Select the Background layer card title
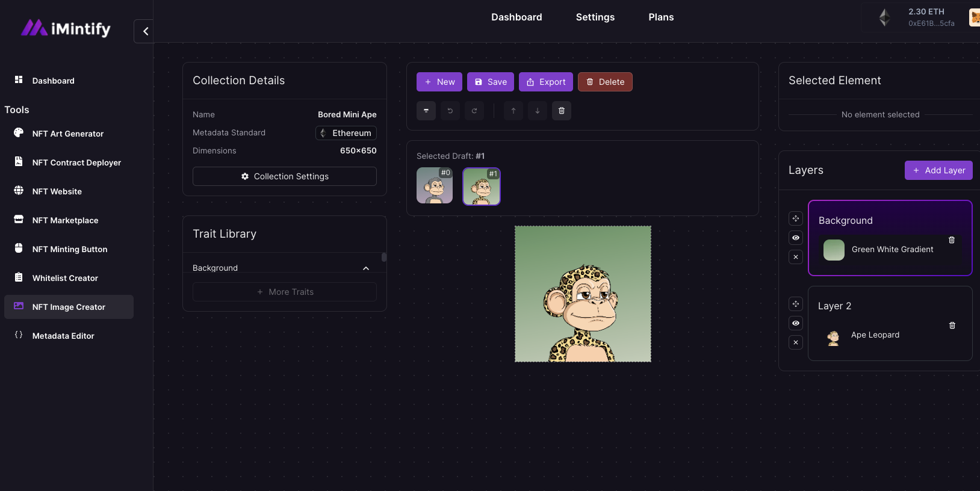The width and height of the screenshot is (980, 491). pos(846,221)
